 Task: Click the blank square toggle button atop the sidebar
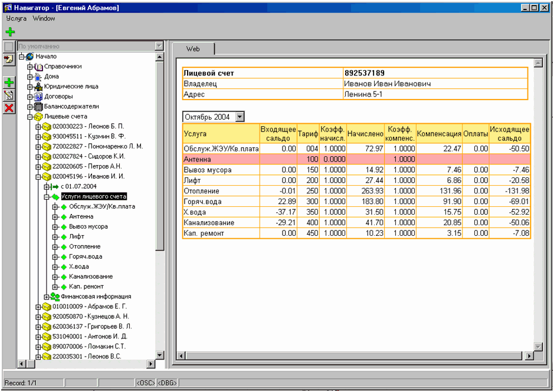coord(9,46)
